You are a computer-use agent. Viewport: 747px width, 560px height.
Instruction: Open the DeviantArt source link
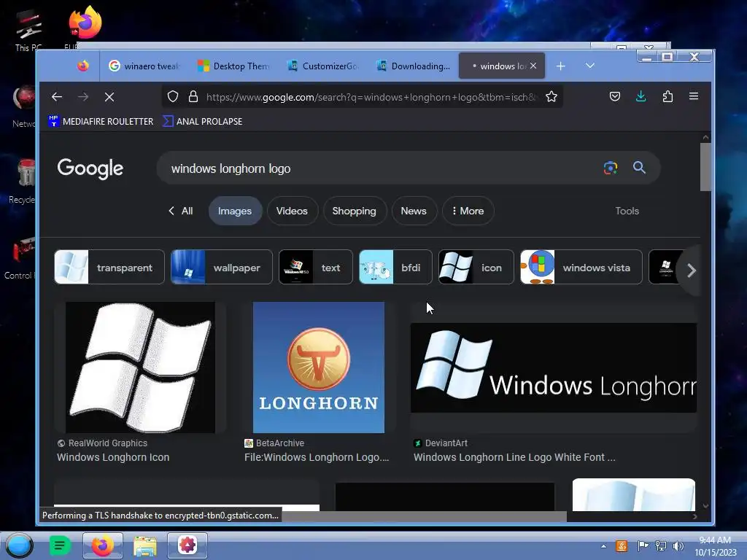coord(441,443)
